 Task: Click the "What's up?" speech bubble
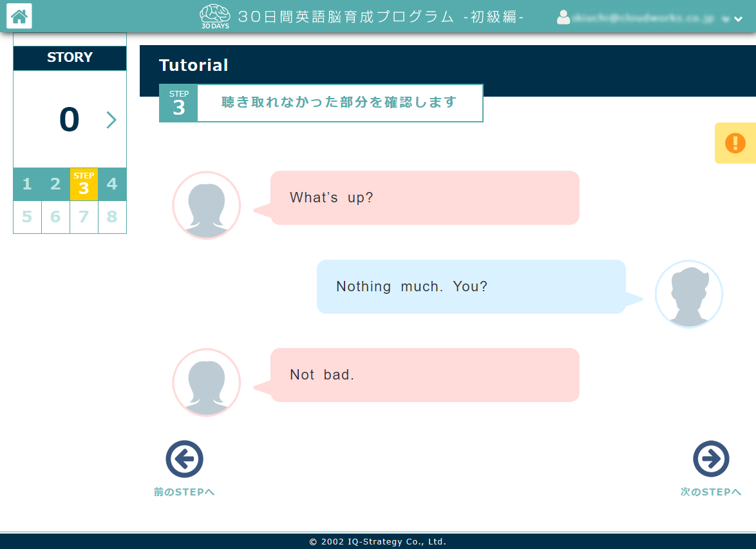(x=425, y=198)
